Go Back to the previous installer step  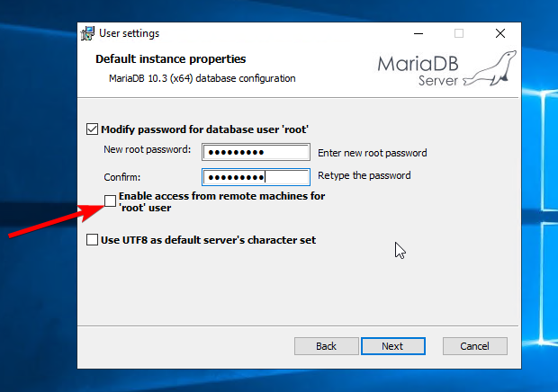coord(327,346)
